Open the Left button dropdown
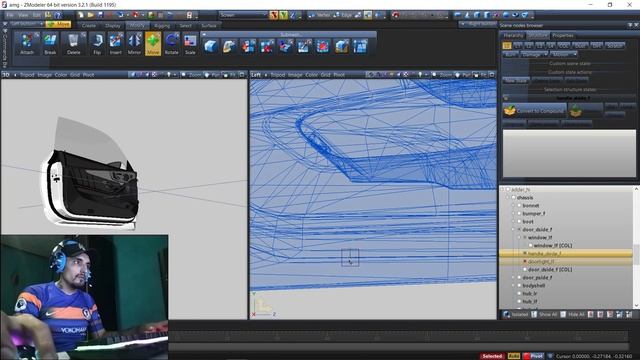This screenshot has height=360, width=640. click(26, 24)
